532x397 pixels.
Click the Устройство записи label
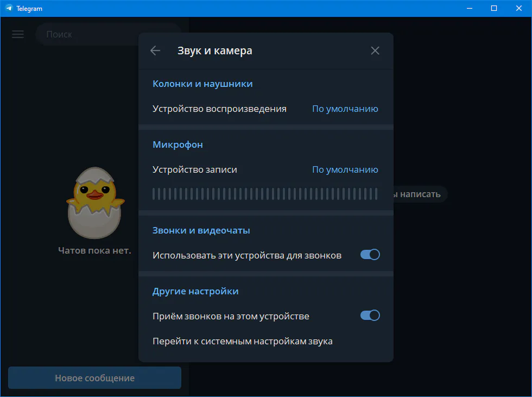195,169
